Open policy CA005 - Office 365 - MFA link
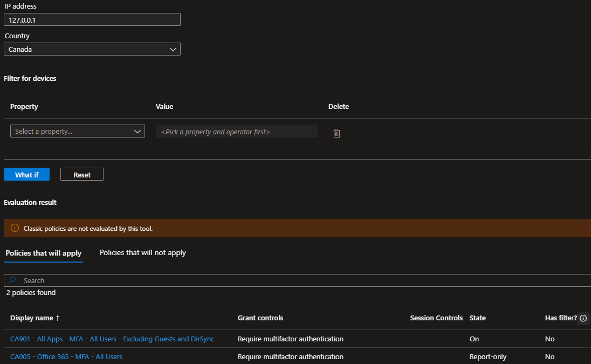Image resolution: width=591 pixels, height=364 pixels. (66, 356)
